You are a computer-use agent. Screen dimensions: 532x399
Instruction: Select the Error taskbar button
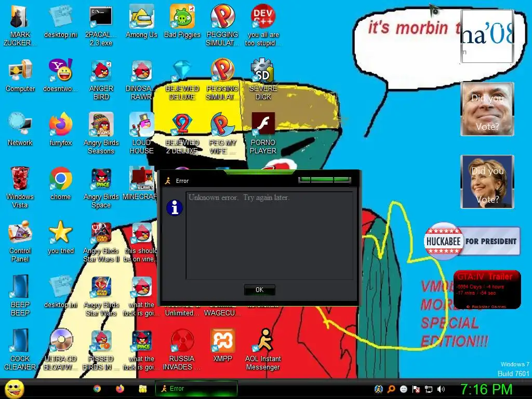click(x=196, y=389)
